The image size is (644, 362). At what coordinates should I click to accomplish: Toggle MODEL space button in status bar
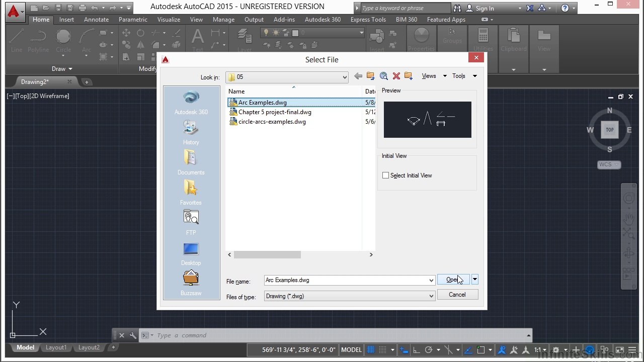tap(351, 350)
